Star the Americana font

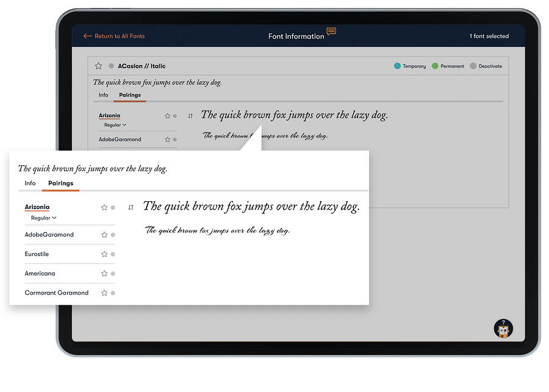click(104, 273)
